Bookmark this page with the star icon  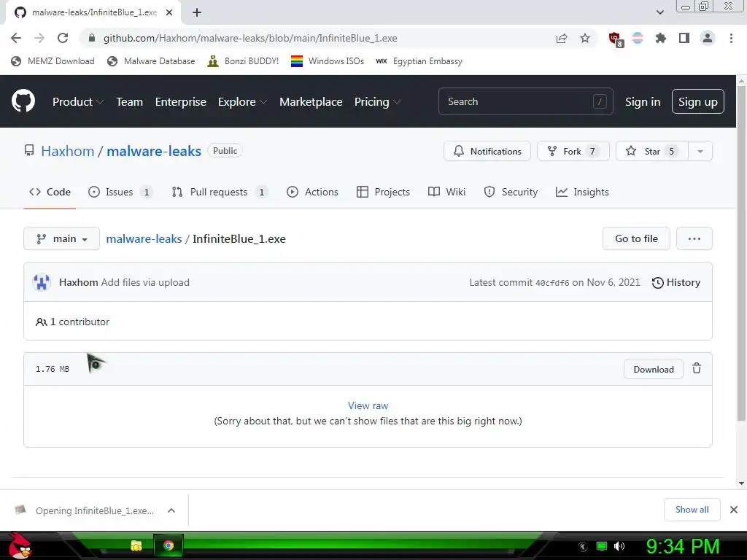(585, 38)
